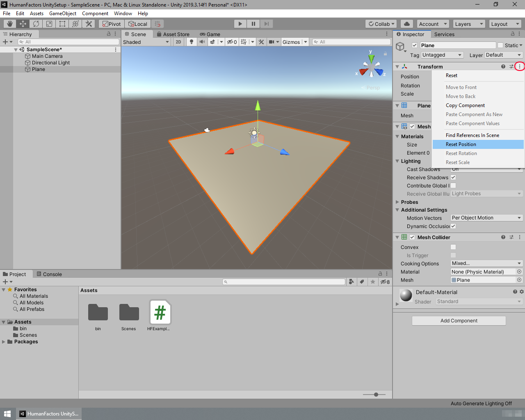Choose Find References In Scene

[x=478, y=135]
